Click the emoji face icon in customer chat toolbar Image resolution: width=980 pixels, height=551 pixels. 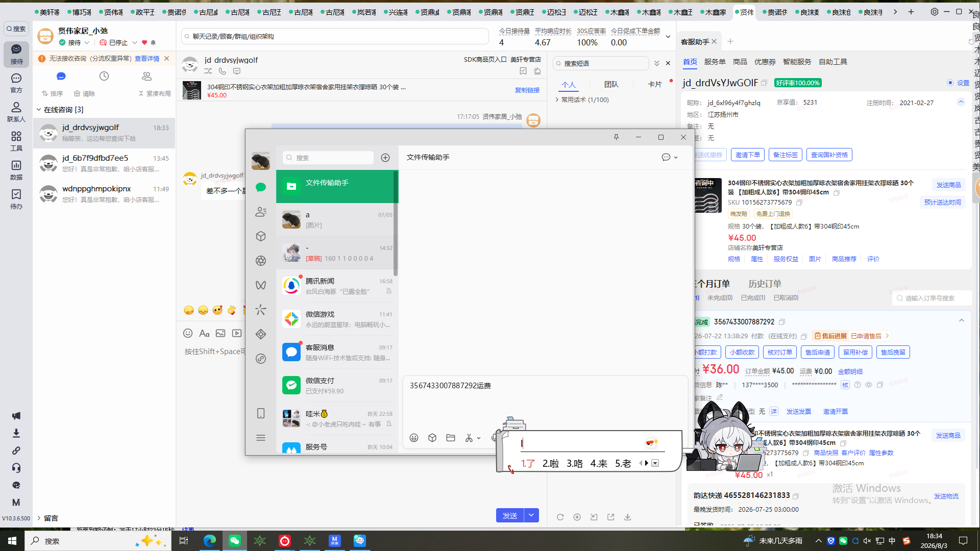click(x=188, y=333)
